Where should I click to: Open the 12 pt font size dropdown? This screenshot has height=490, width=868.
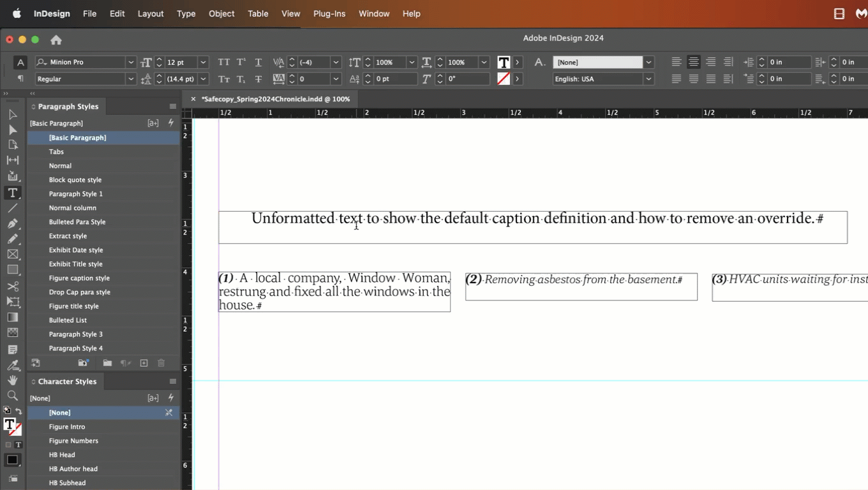[x=203, y=63]
